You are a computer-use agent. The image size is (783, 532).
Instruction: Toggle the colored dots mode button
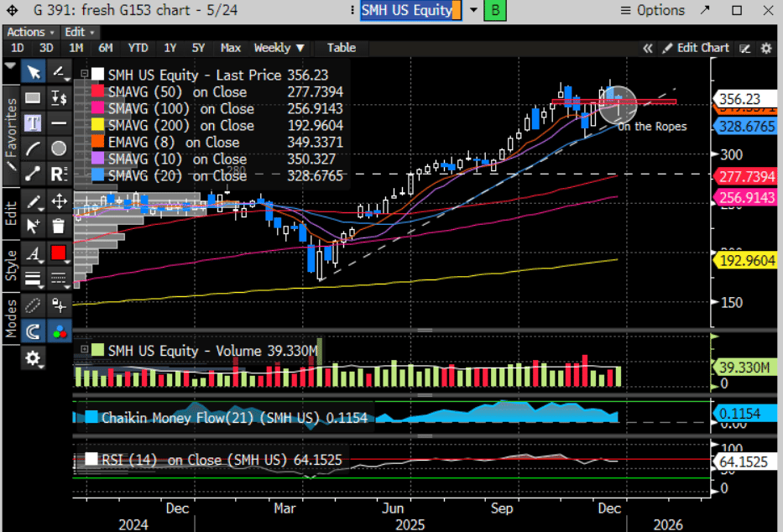(60, 331)
